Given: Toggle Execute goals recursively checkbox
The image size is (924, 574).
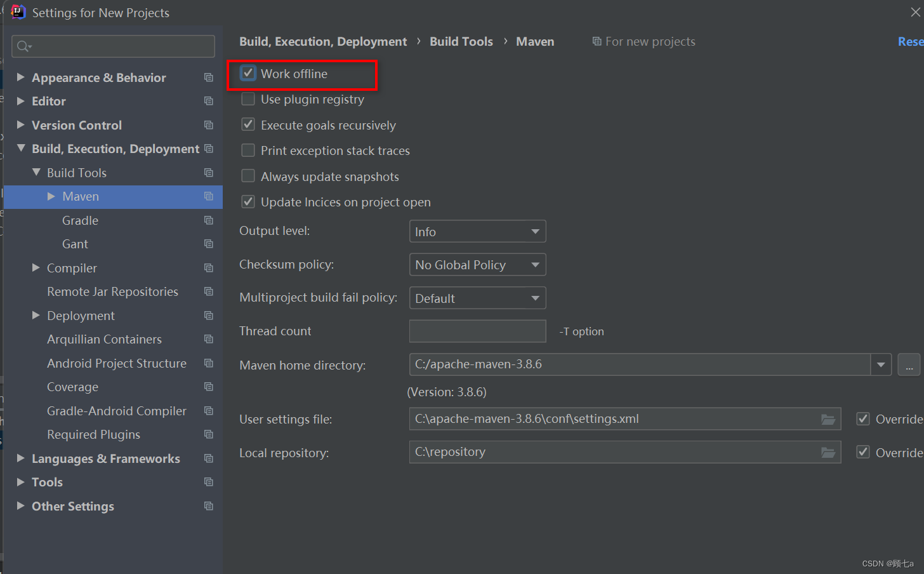Looking at the screenshot, I should click(x=248, y=124).
